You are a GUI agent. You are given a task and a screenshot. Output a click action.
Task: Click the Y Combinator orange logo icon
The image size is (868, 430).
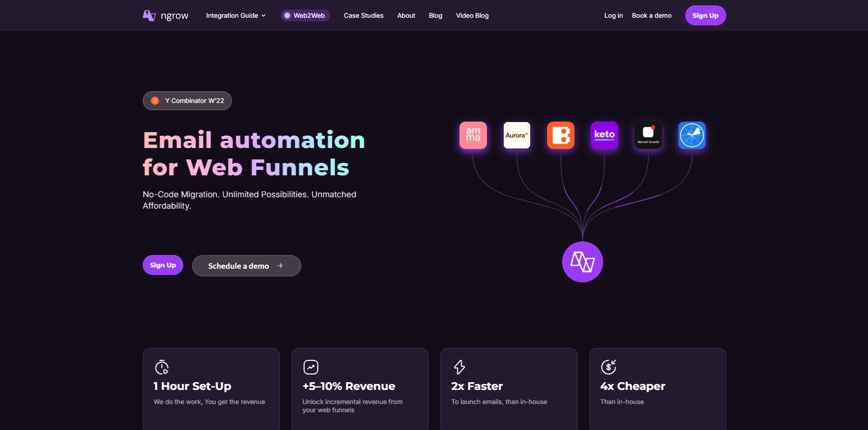click(155, 101)
